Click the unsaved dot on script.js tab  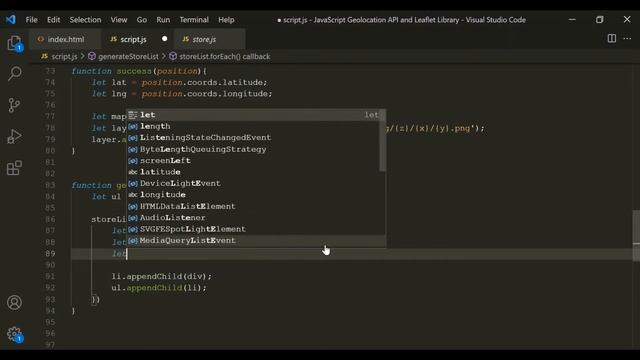[164, 39]
